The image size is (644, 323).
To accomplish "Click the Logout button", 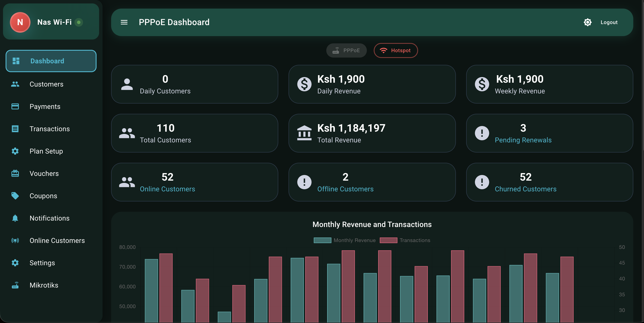I will tap(609, 22).
